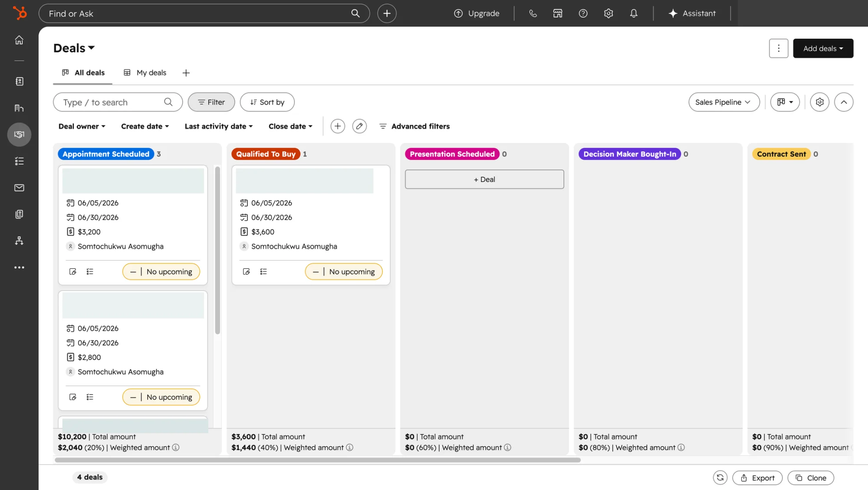868x490 pixels.
Task: Go to Home in left sidebar
Action: pos(19,40)
